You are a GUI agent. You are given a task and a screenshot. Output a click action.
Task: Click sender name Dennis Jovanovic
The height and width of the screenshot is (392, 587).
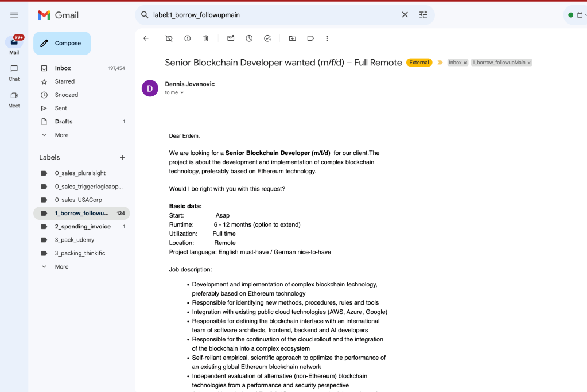click(x=190, y=84)
